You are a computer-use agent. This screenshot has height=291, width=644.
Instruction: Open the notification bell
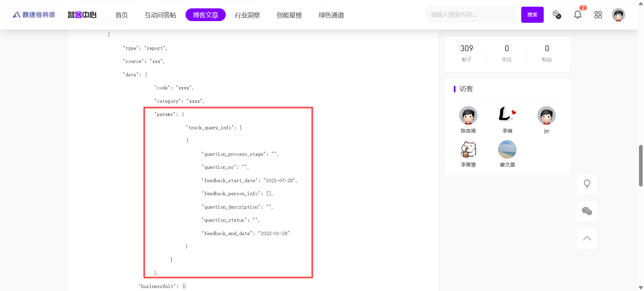[578, 15]
